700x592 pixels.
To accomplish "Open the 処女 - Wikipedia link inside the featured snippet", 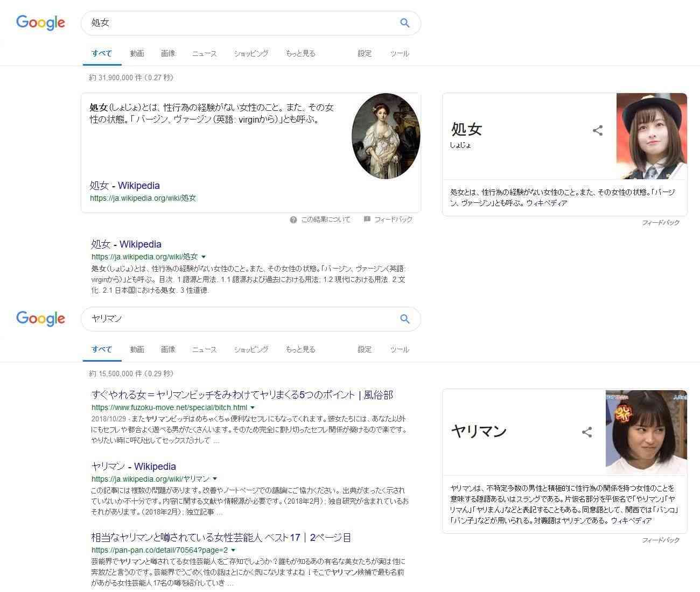I will coord(124,186).
